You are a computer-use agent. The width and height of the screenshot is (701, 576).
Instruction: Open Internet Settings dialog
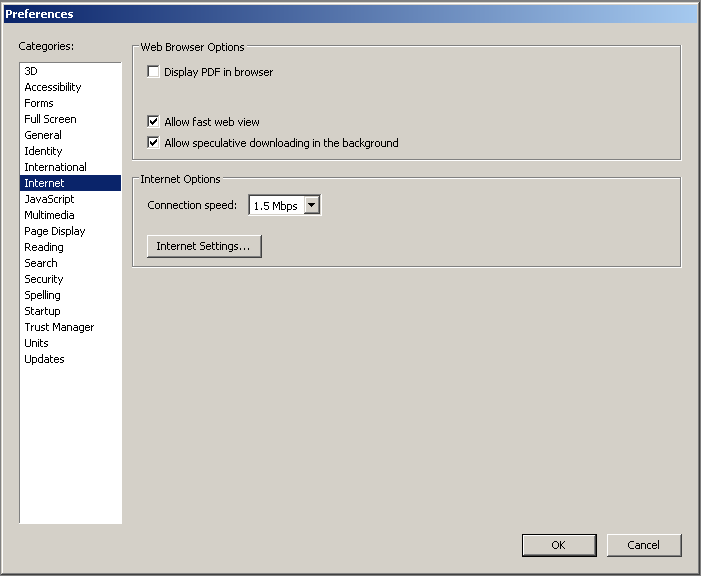click(204, 246)
